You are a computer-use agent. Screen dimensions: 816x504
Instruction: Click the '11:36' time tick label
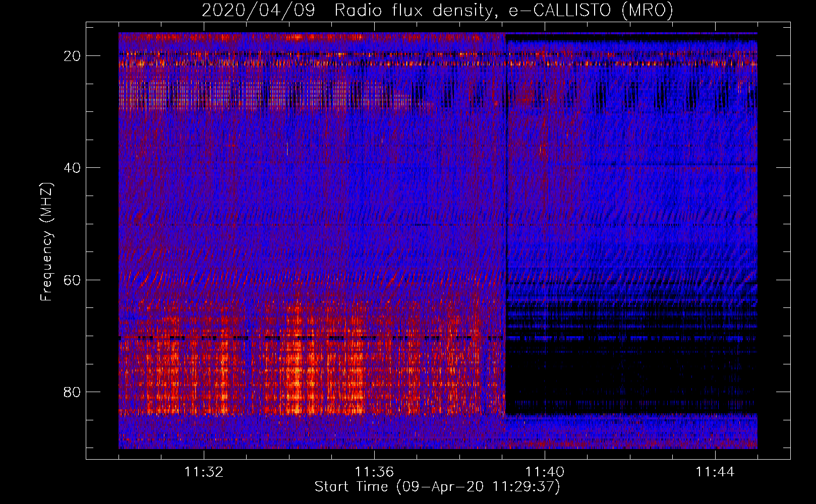pos(374,472)
